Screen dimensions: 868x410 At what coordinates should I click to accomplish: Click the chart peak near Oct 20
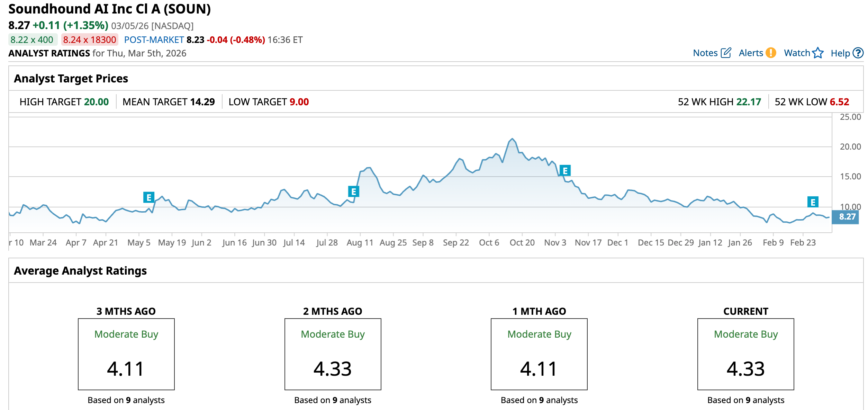512,139
